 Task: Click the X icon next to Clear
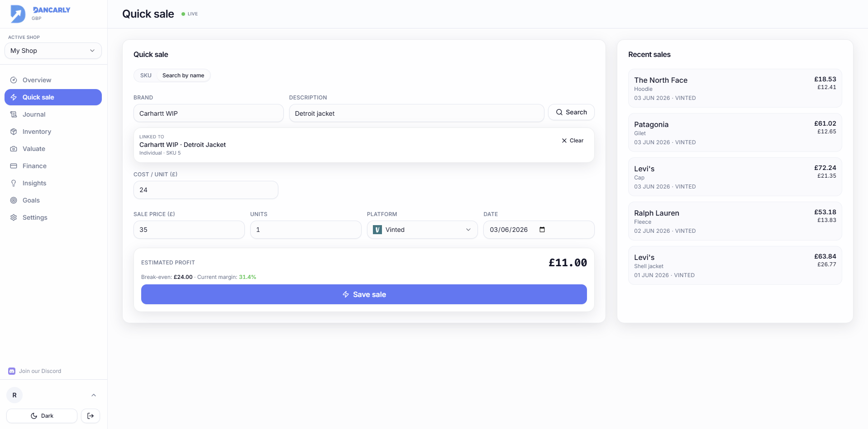[x=564, y=141]
